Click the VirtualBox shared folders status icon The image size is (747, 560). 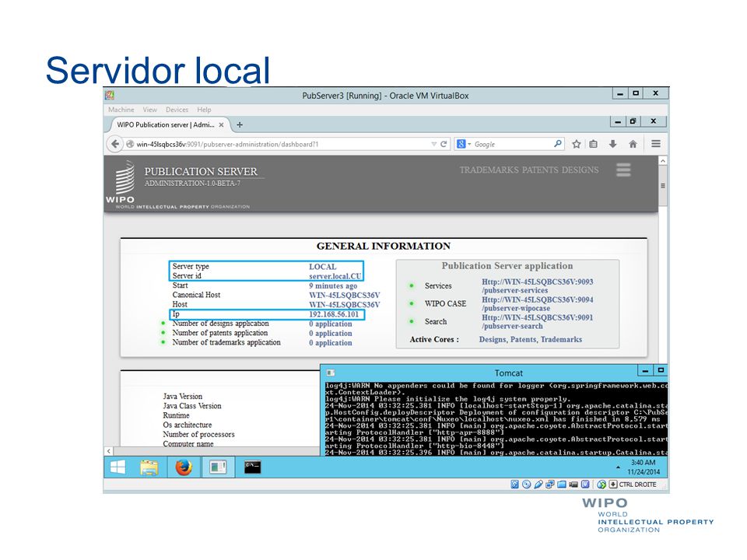pos(562,485)
